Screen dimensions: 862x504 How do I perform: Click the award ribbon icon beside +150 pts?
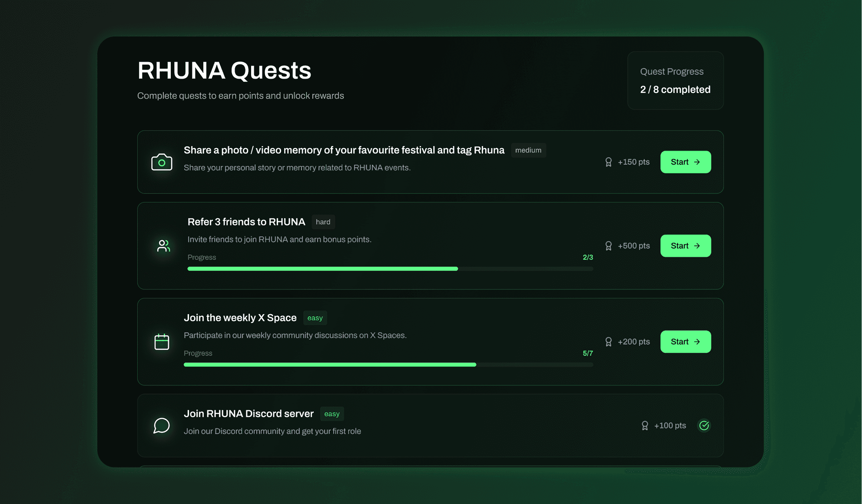(608, 162)
